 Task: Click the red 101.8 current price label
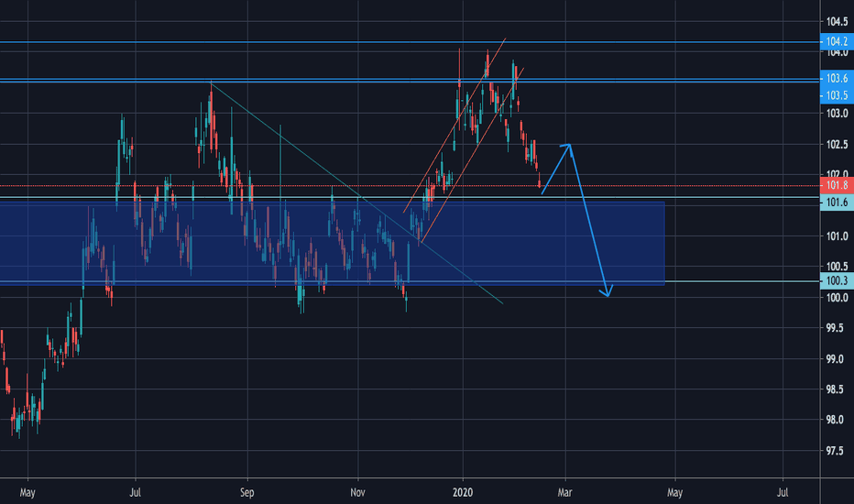click(837, 185)
